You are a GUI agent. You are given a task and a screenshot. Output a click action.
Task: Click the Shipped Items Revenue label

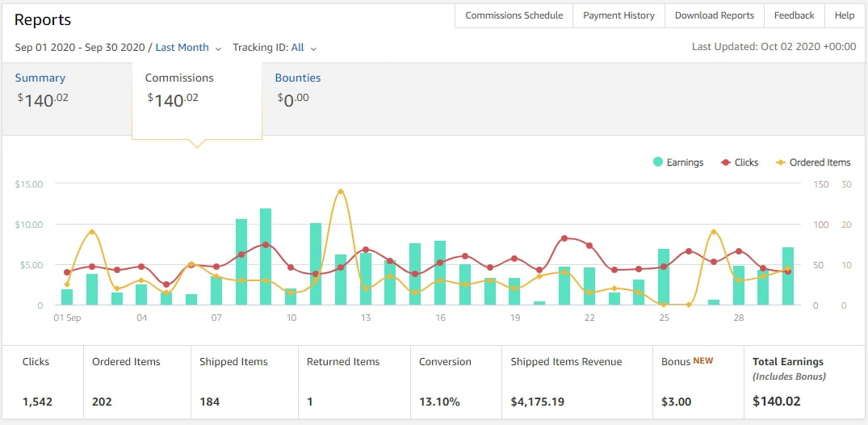coord(566,362)
